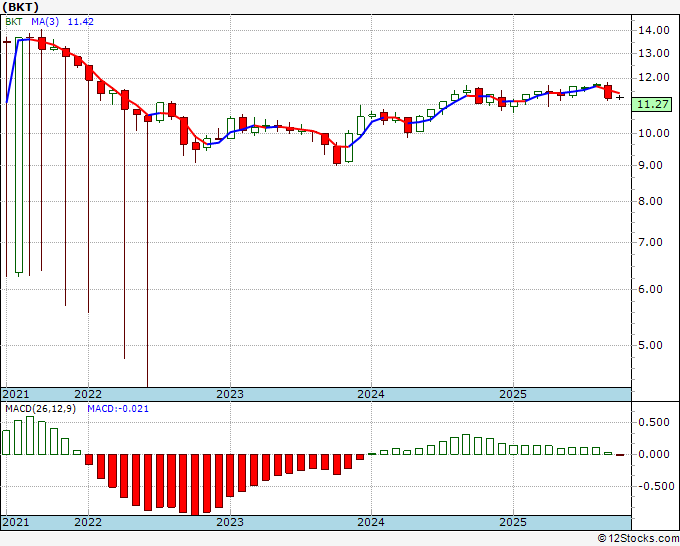Click 2023 on the MACD timeline
Viewport: 680px width, 546px height.
[230, 522]
